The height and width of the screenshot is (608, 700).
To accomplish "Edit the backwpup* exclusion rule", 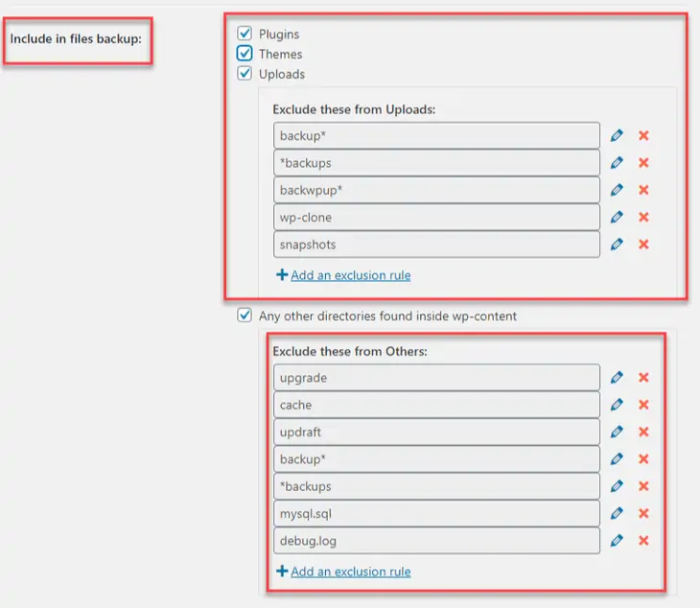I will pos(617,190).
